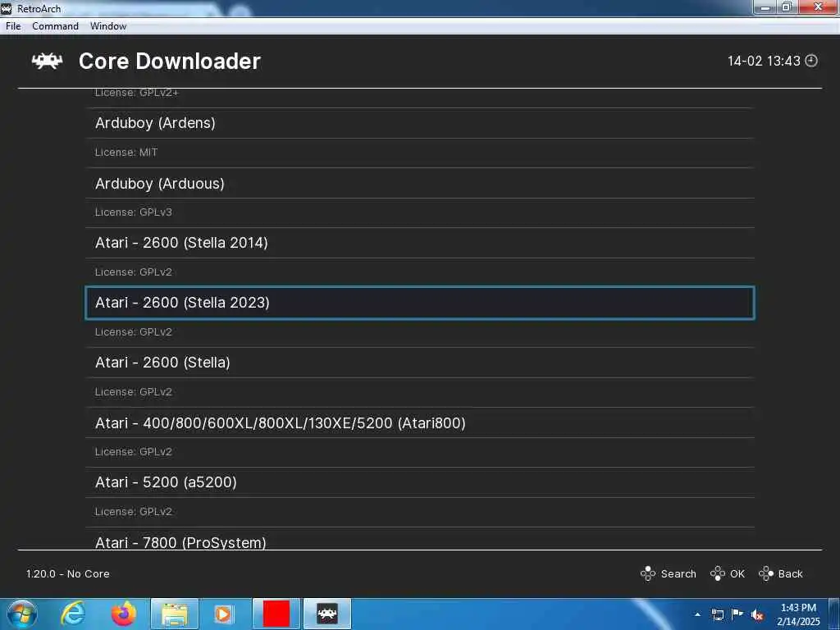Click the OK gamepad hint icon
The width and height of the screenshot is (840, 630).
717,573
